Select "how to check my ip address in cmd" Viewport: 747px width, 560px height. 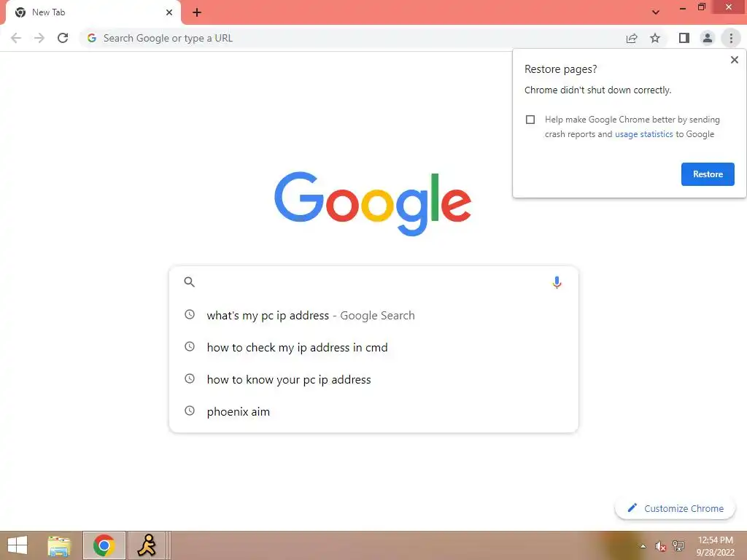(373, 348)
